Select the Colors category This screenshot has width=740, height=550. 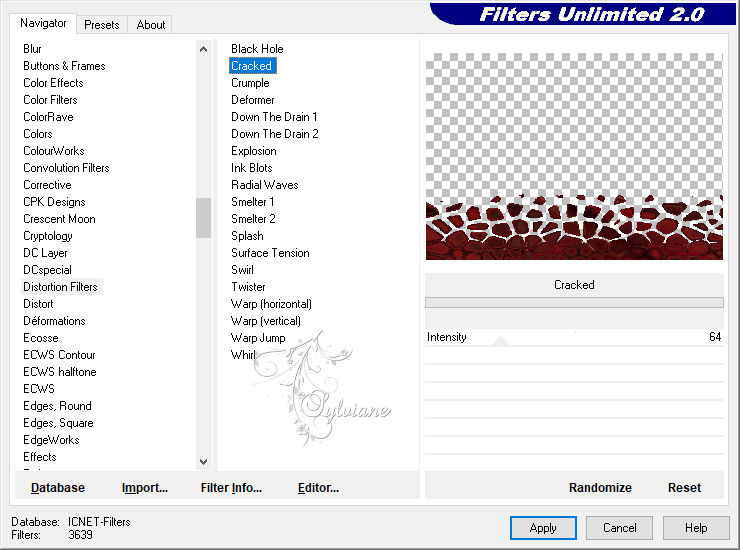tap(38, 134)
